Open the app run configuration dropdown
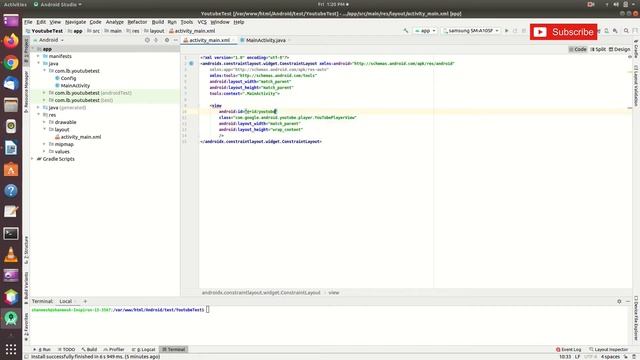Image resolution: width=640 pixels, height=360 pixels. point(425,31)
